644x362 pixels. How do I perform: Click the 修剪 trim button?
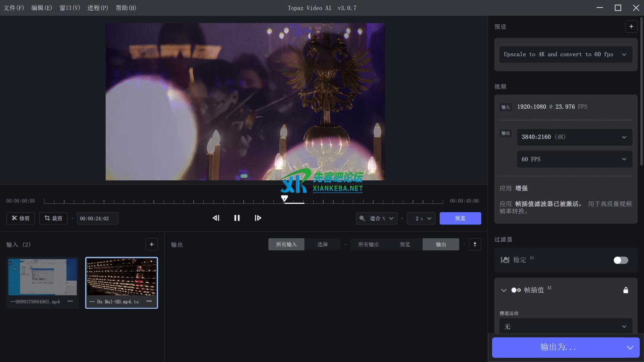(21, 219)
